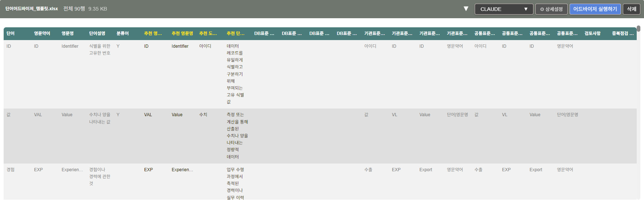Select the 경험 word cell

click(11, 170)
